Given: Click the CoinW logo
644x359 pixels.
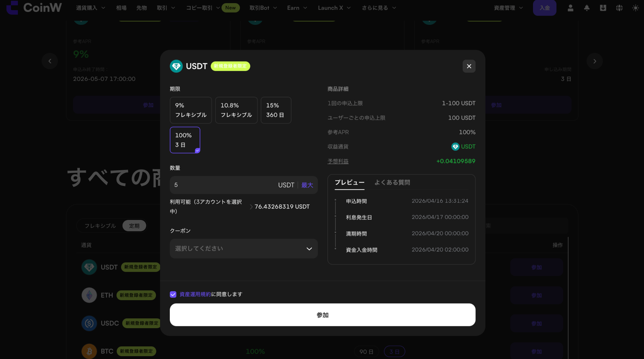Looking at the screenshot, I should tap(34, 8).
